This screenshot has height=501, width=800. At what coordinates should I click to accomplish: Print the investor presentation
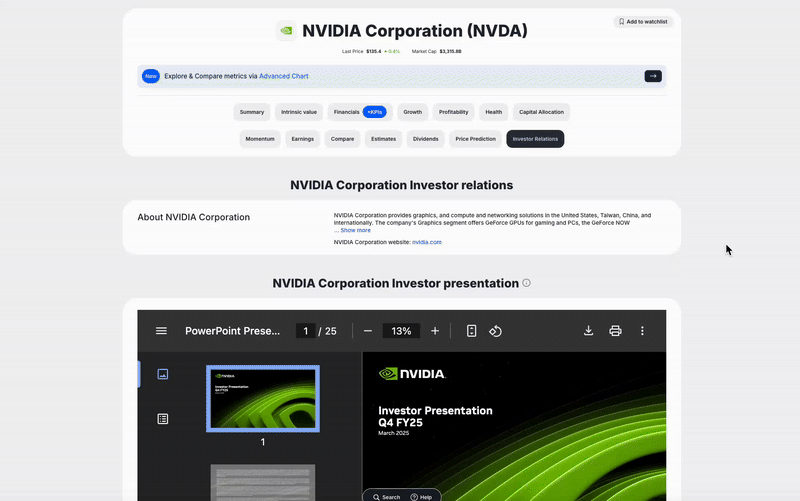click(616, 331)
